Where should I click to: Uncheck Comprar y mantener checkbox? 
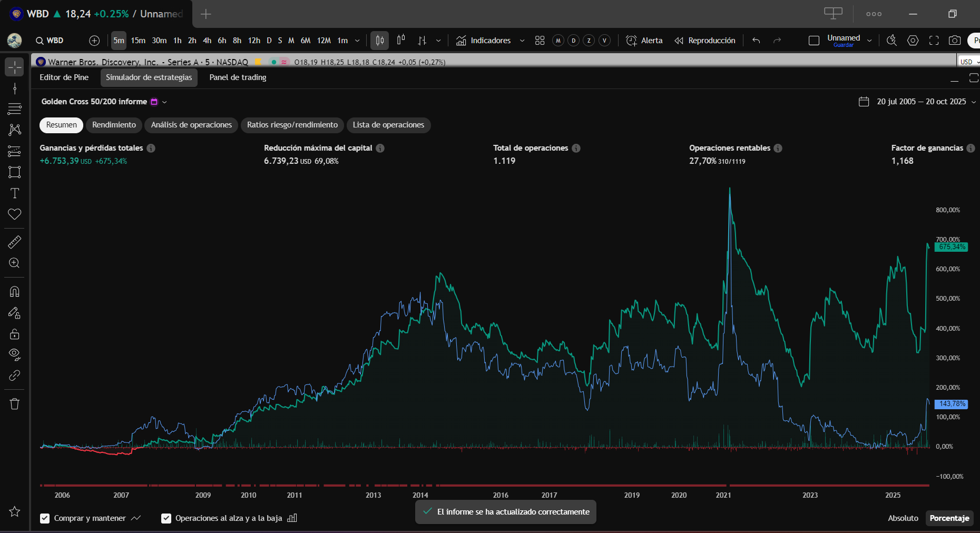pyautogui.click(x=45, y=518)
